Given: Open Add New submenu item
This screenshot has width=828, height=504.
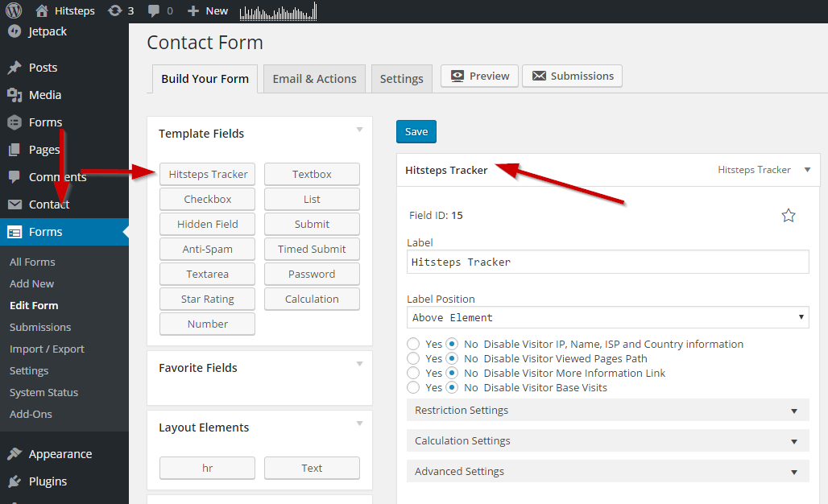Looking at the screenshot, I should [31, 283].
